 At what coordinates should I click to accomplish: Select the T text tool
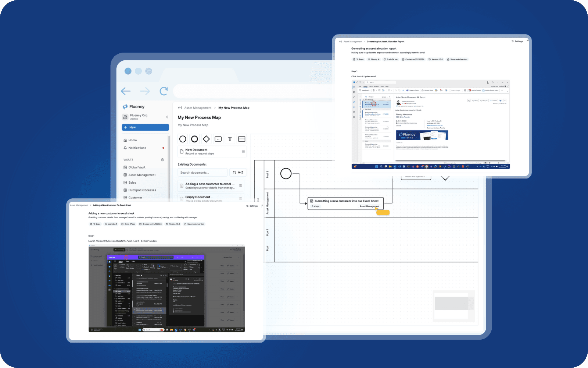point(230,139)
